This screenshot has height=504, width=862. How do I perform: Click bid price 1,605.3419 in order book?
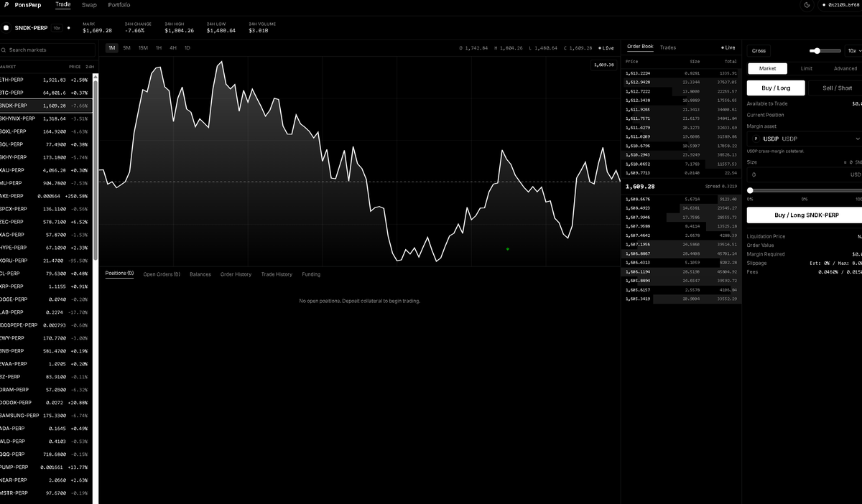tap(638, 299)
